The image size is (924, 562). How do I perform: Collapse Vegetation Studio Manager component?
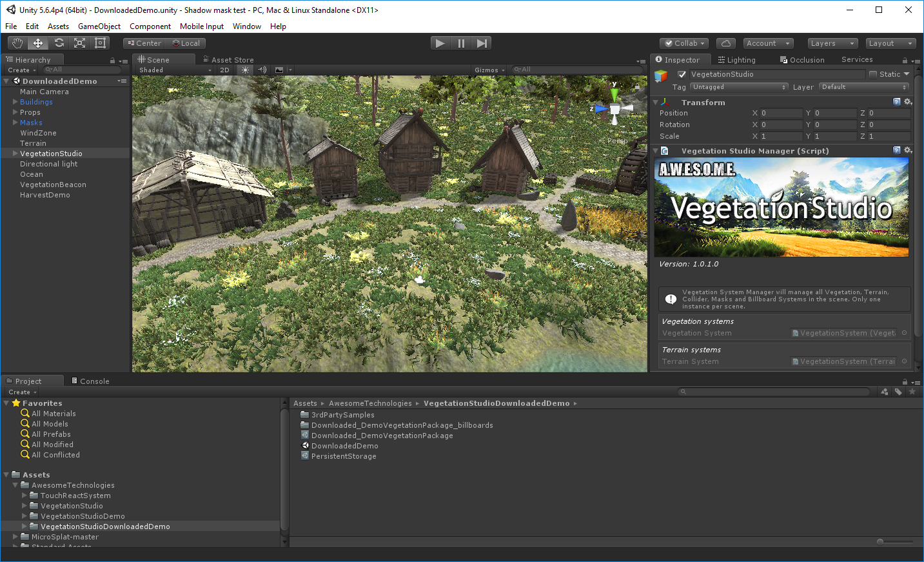tap(655, 150)
